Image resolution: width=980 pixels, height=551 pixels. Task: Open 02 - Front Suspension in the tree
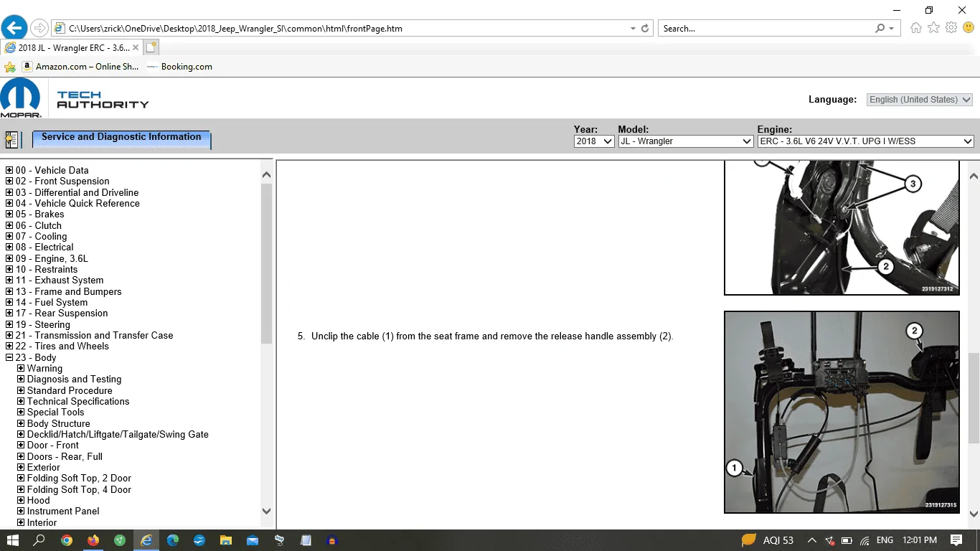tap(62, 182)
